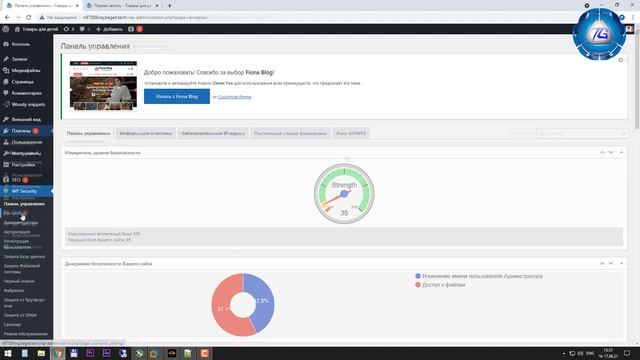The height and width of the screenshot is (360, 640).
Task: Open Инструменты in the sidebar
Action: tap(26, 153)
